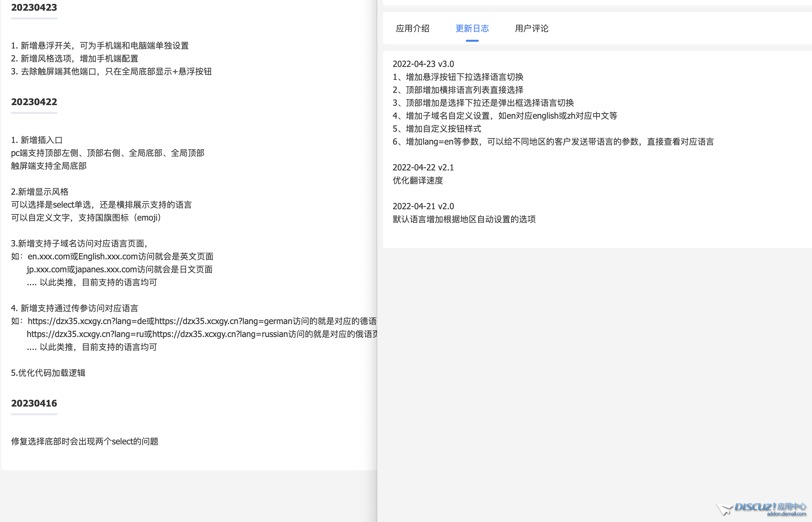Click the 20230416 changelog heading

34,403
